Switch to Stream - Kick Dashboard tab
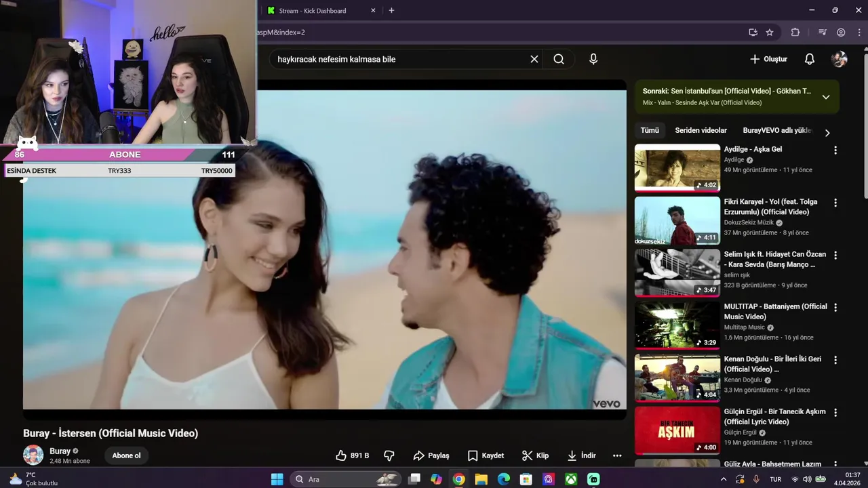 tap(319, 10)
